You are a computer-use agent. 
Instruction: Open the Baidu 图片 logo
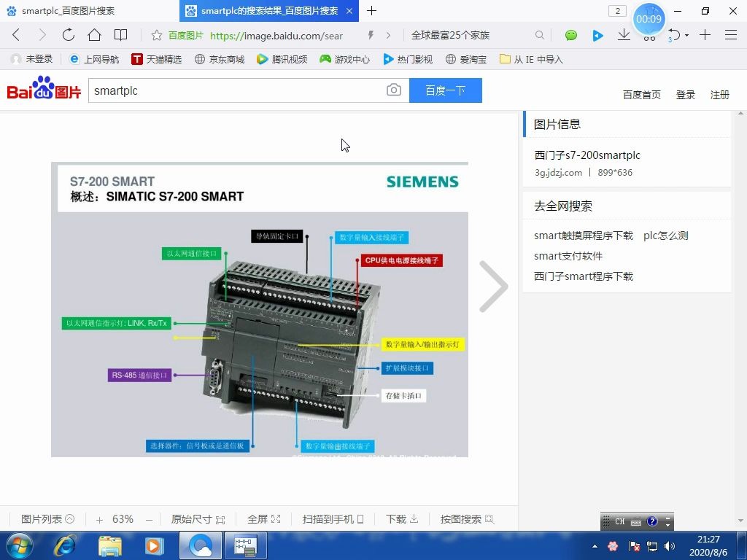(42, 89)
